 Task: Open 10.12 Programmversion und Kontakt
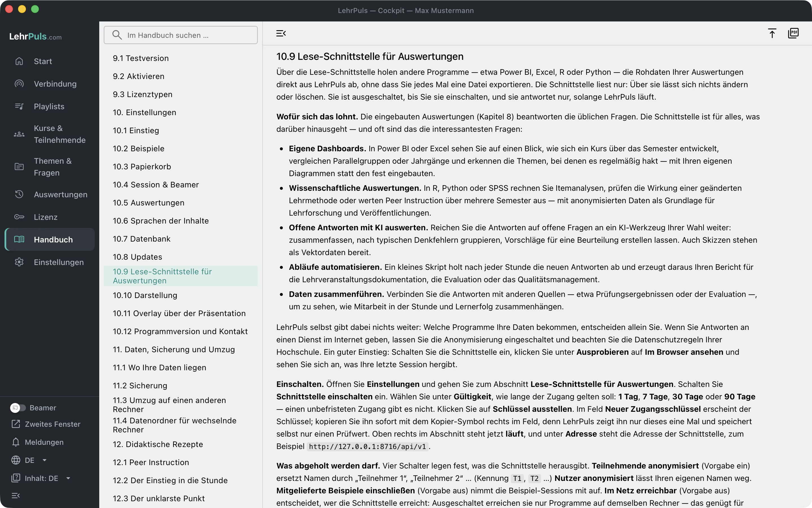click(180, 331)
